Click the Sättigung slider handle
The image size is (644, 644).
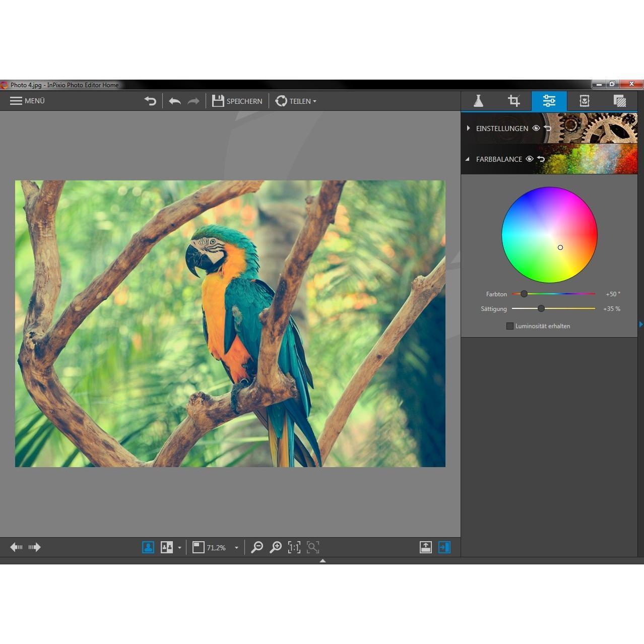541,308
